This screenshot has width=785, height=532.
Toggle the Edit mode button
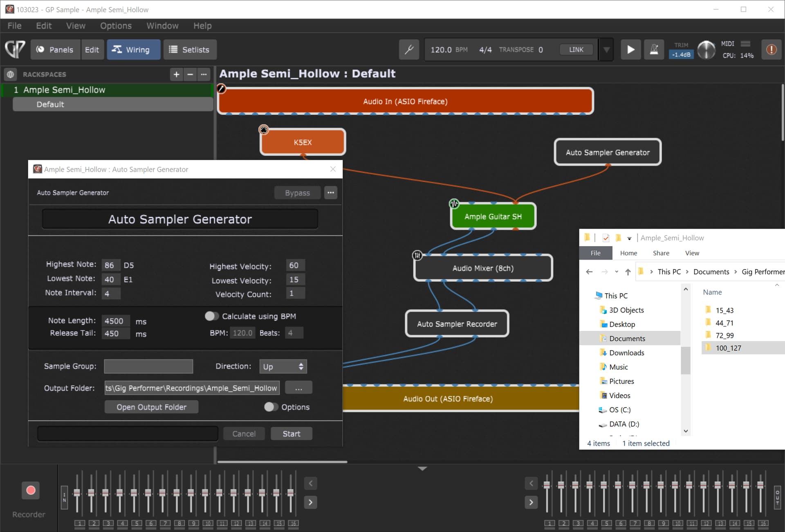point(92,49)
